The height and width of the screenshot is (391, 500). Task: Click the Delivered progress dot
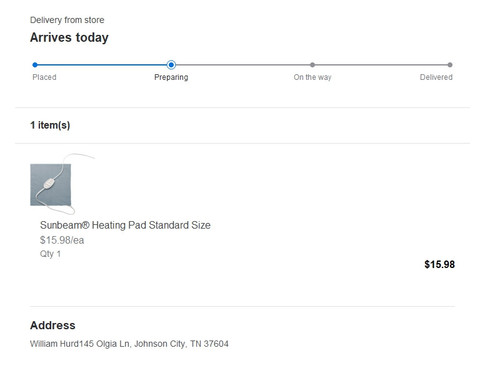tap(450, 65)
